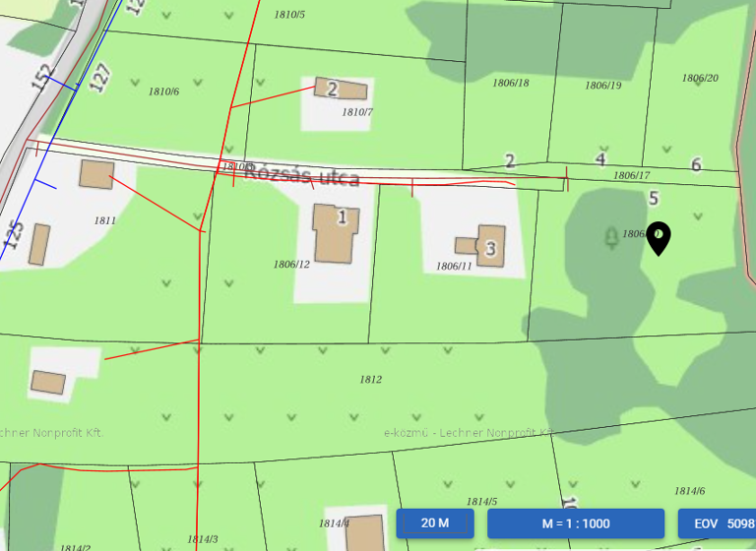756x551 pixels.
Task: Click the parcel label 1806/17
Action: coord(631,175)
